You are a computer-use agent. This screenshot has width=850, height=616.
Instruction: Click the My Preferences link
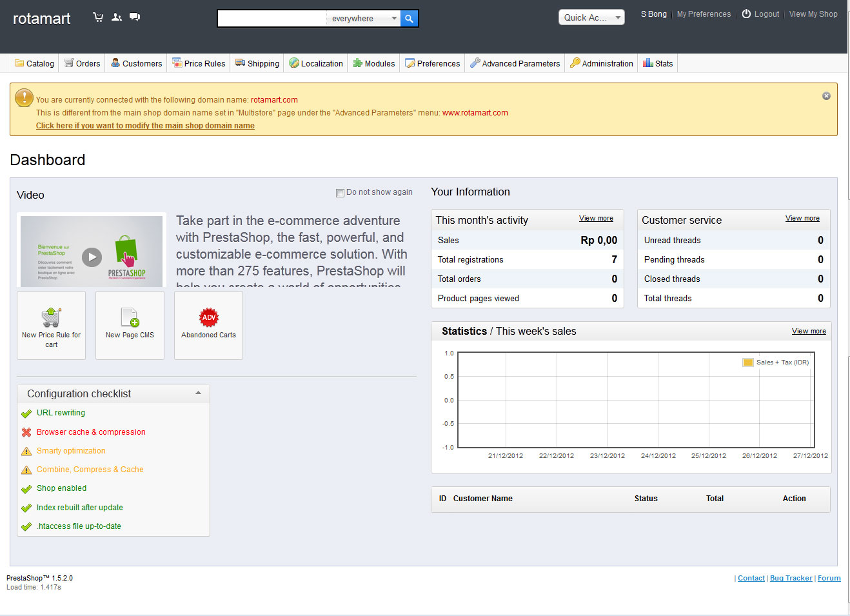704,14
